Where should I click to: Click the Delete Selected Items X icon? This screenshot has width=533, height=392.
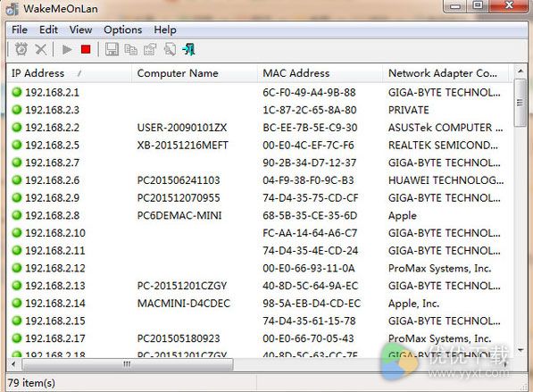pyautogui.click(x=41, y=50)
